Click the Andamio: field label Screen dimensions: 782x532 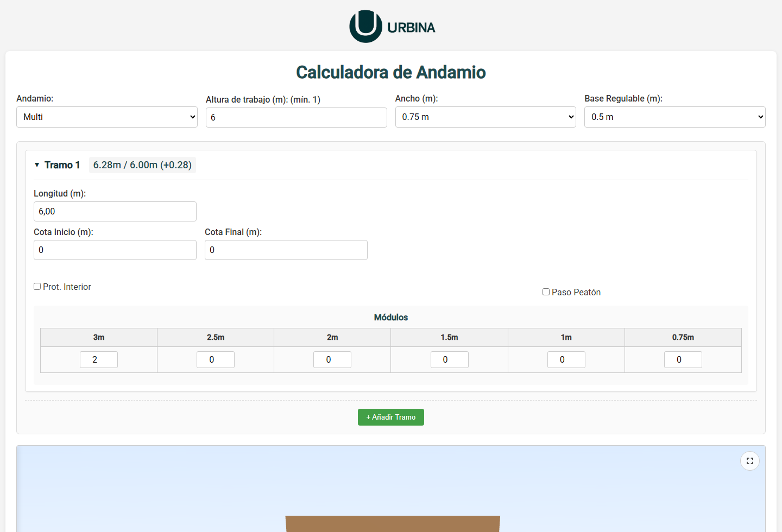click(x=35, y=99)
